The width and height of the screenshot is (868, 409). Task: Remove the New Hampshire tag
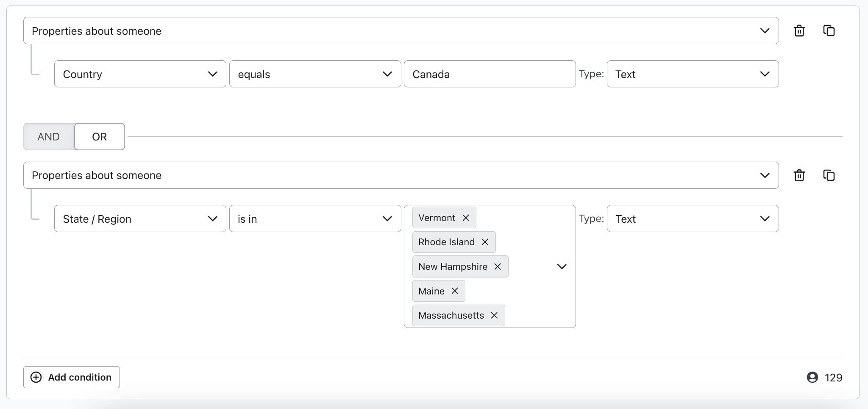(x=497, y=266)
